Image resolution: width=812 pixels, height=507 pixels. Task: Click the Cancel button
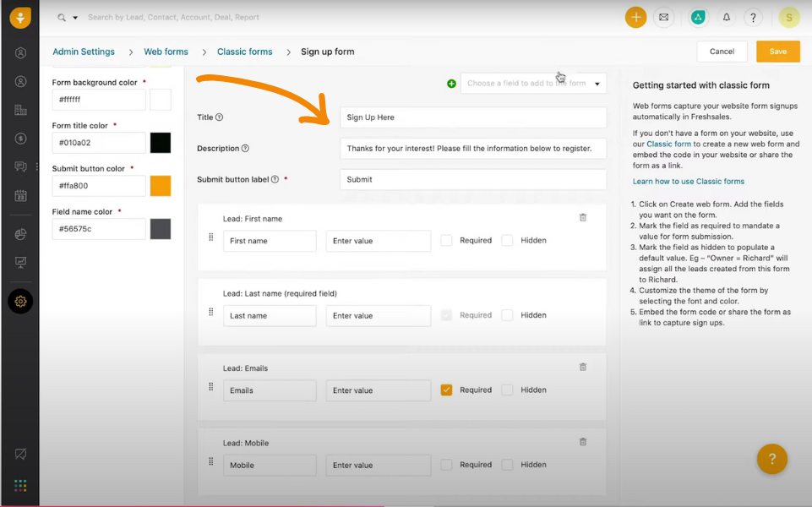coord(722,52)
